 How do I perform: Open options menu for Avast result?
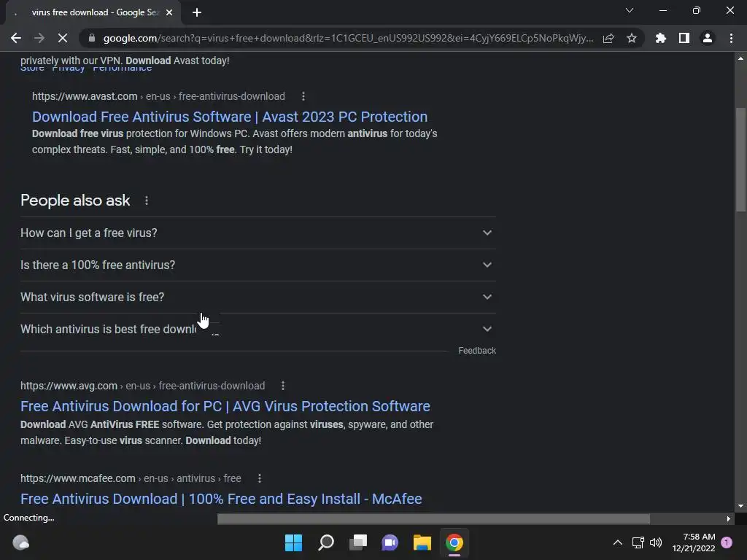pos(303,96)
